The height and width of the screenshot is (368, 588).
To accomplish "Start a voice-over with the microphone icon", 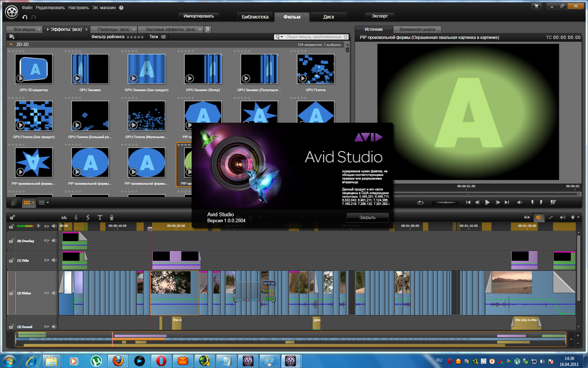I will point(111,217).
